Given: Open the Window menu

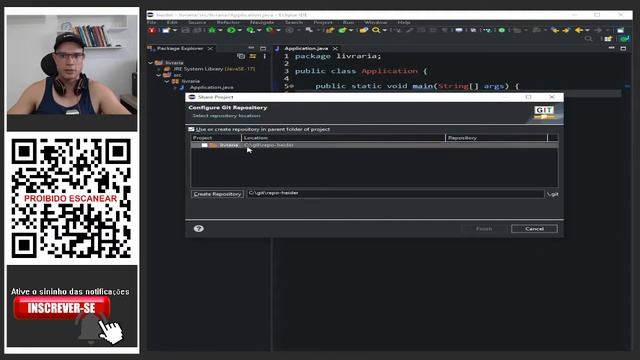Looking at the screenshot, I should click(x=376, y=22).
